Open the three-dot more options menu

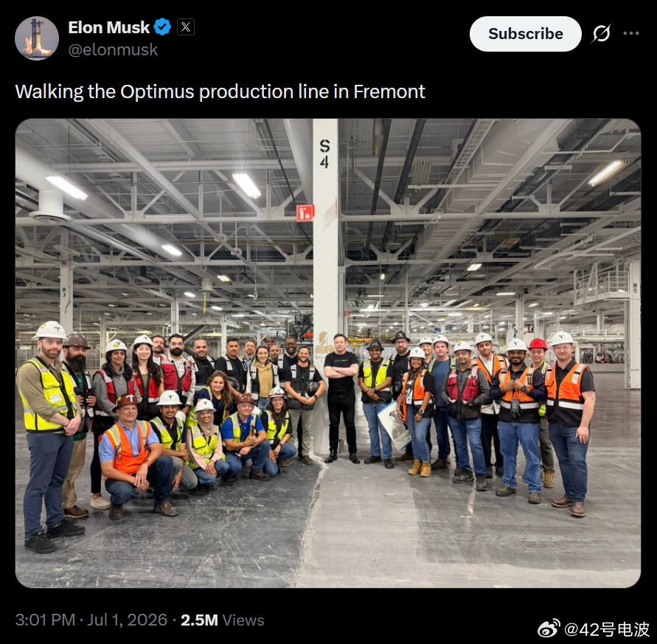click(631, 33)
